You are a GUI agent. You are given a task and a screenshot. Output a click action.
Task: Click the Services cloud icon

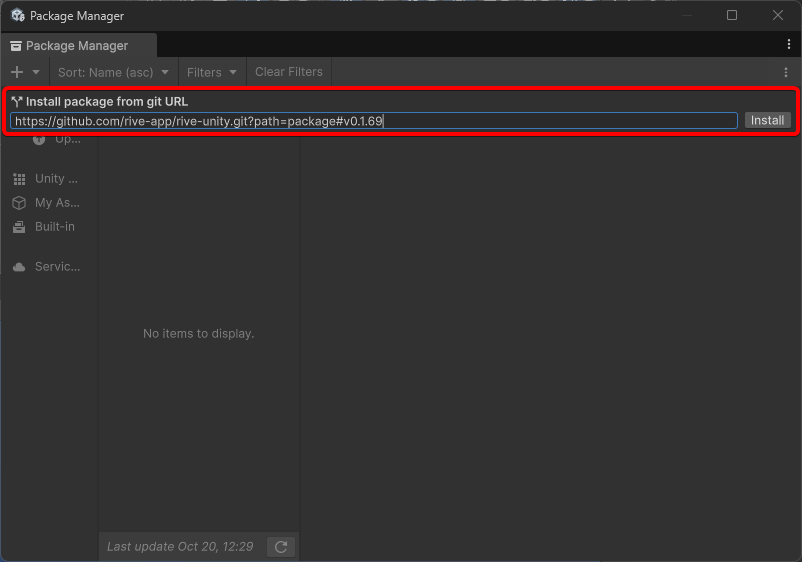19,267
